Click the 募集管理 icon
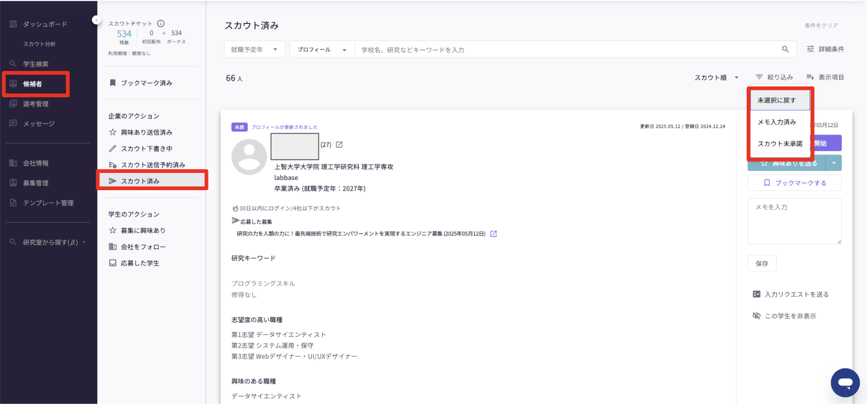Viewport: 868px width, 407px height. 13,183
